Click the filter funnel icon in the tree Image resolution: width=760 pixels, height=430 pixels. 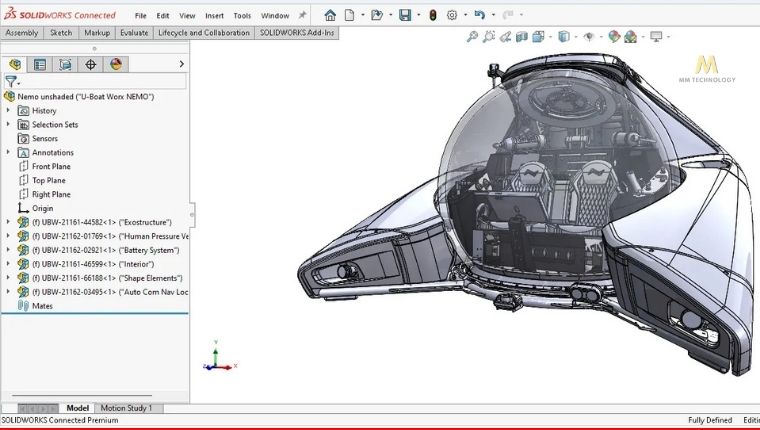tap(11, 81)
